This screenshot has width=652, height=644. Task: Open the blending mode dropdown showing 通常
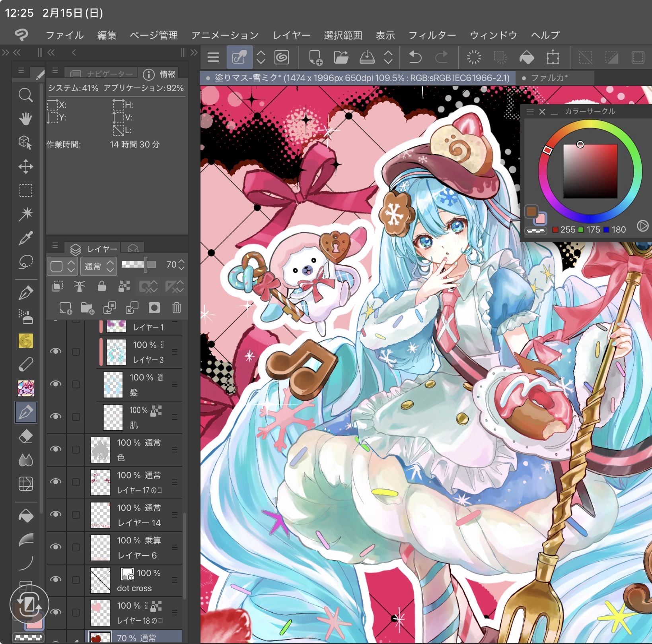tap(99, 266)
